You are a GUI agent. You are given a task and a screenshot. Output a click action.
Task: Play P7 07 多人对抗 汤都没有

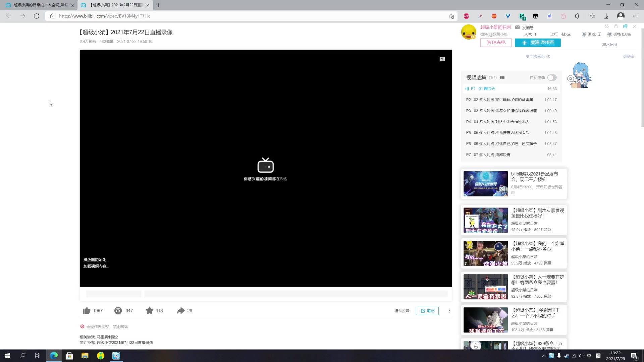(511, 155)
